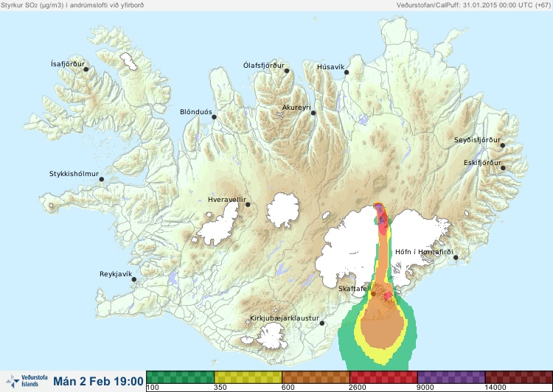Screen dimensions: 553x392
Task: Click the legend value '2600'
Action: pos(358,388)
